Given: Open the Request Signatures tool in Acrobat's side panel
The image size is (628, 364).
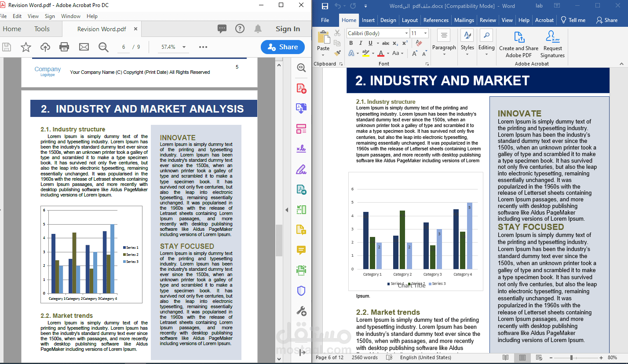Looking at the screenshot, I should point(301,149).
